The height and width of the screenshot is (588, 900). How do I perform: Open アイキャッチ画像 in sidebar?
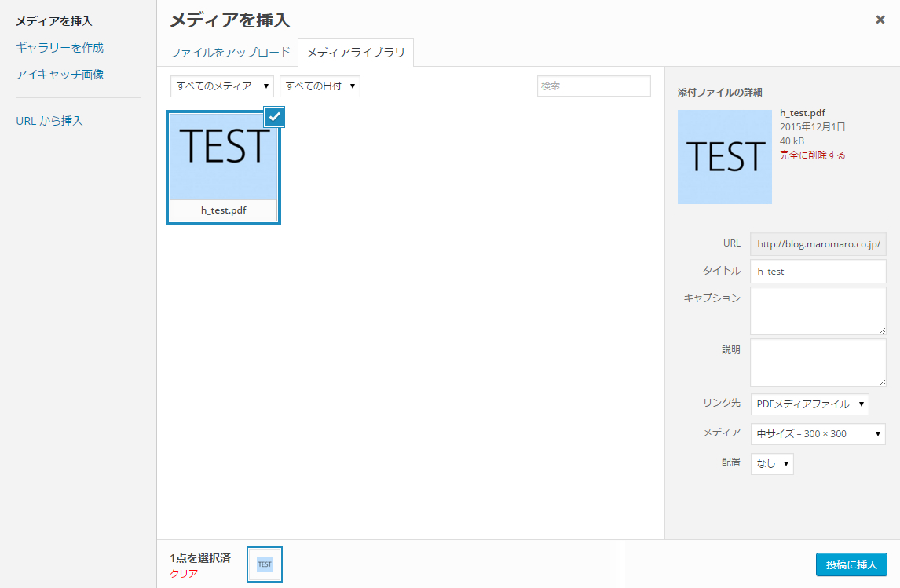[60, 75]
